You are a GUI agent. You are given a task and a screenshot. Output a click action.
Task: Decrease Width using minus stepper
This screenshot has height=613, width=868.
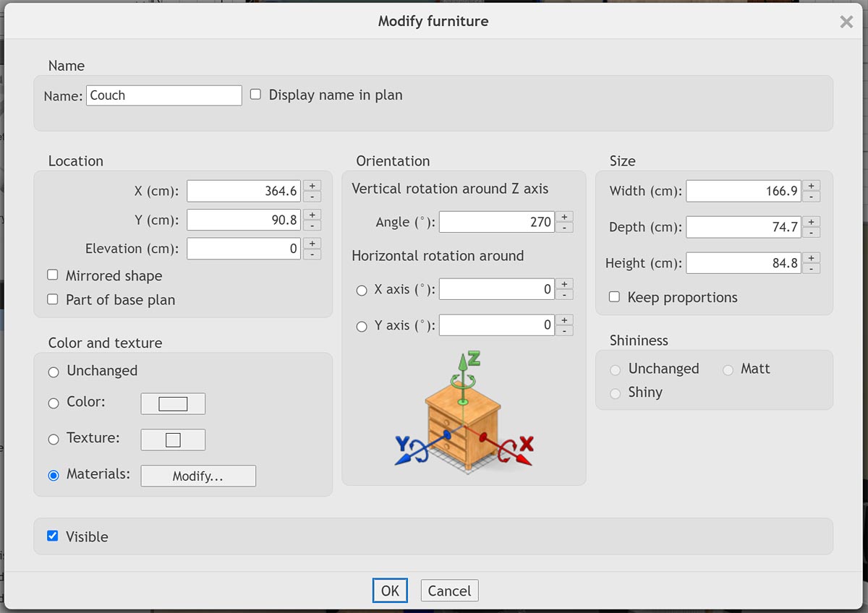tap(812, 197)
